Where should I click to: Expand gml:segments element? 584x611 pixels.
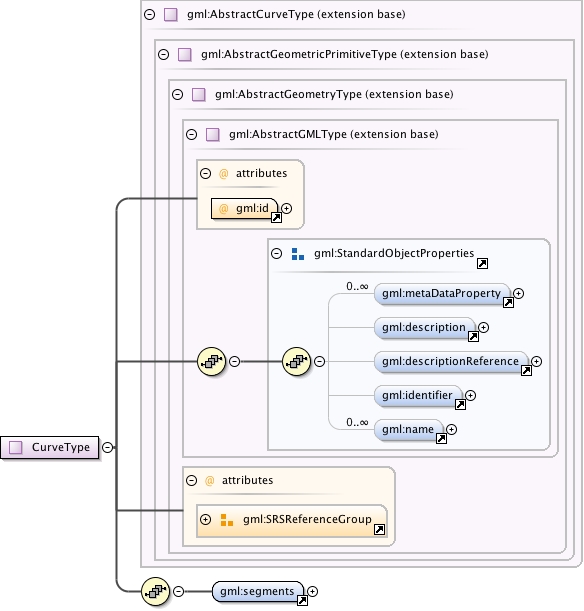(312, 592)
